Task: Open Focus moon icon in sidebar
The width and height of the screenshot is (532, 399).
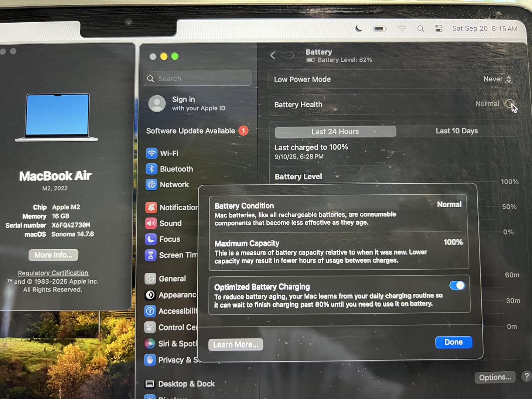Action: tap(151, 239)
